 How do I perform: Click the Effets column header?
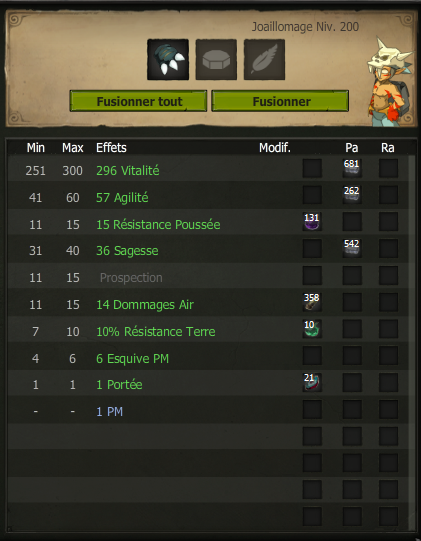[111, 148]
